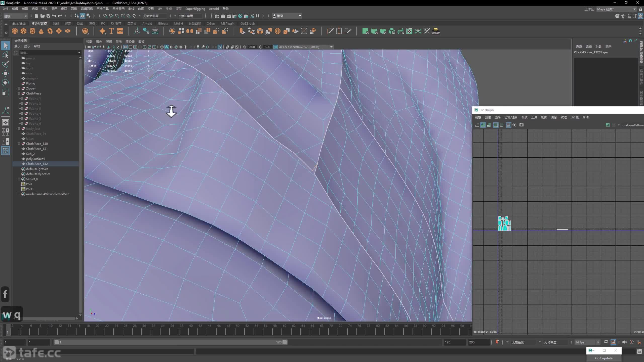644x362 pixels.
Task: Open the viewport Renderer menu
Action: tap(130, 42)
